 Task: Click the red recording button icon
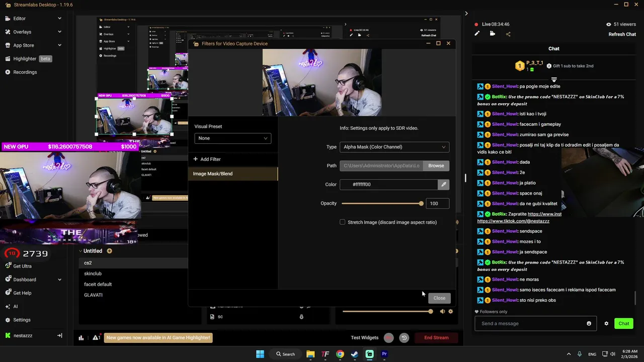pos(388,338)
